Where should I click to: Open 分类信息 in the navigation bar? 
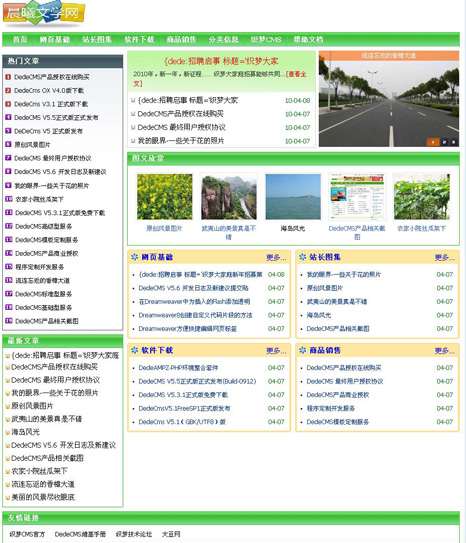(x=224, y=39)
